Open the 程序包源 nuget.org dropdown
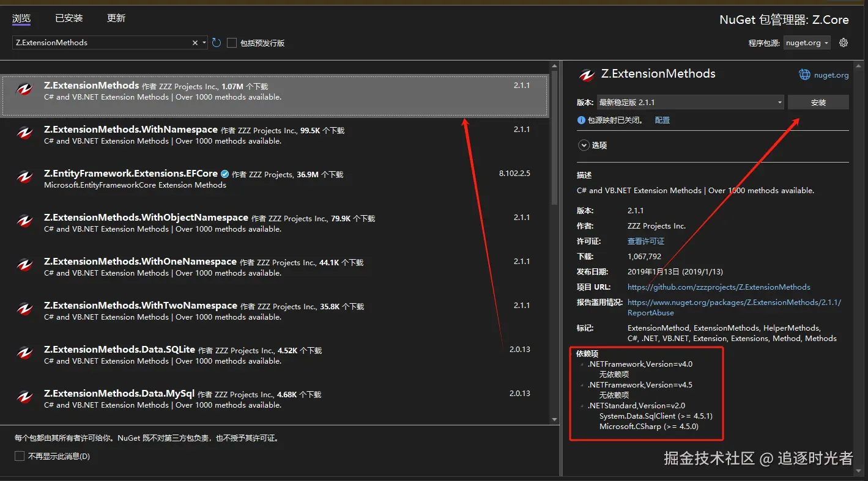This screenshot has height=481, width=868. coord(807,43)
